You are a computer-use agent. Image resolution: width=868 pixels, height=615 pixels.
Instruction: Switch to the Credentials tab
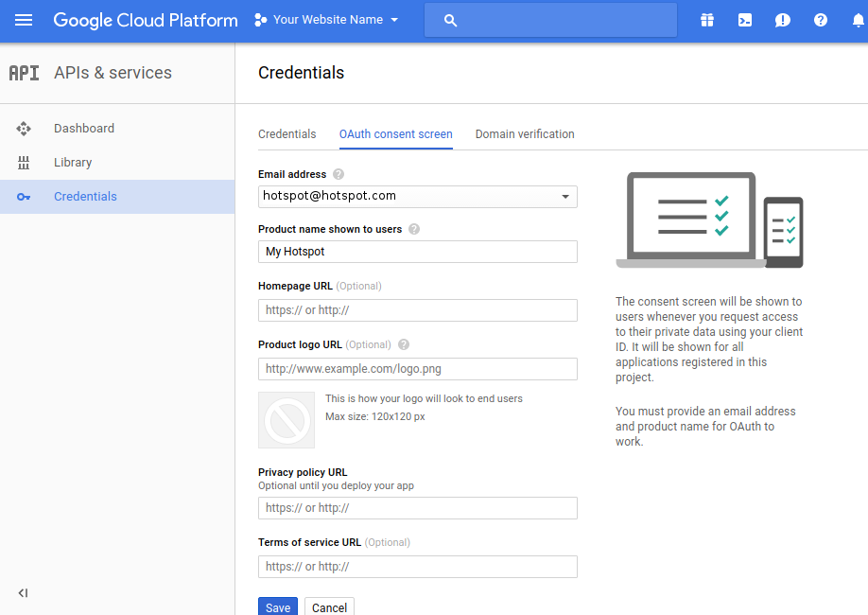(x=286, y=134)
